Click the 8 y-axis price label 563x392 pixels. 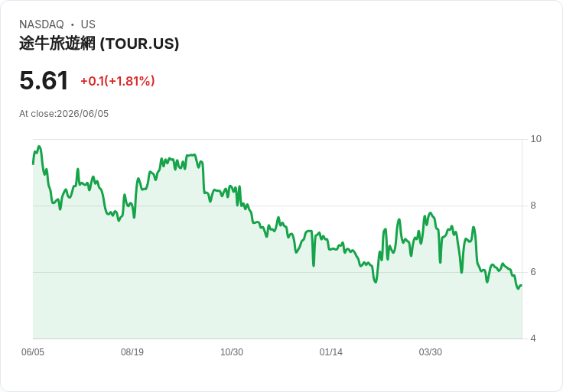coord(533,206)
